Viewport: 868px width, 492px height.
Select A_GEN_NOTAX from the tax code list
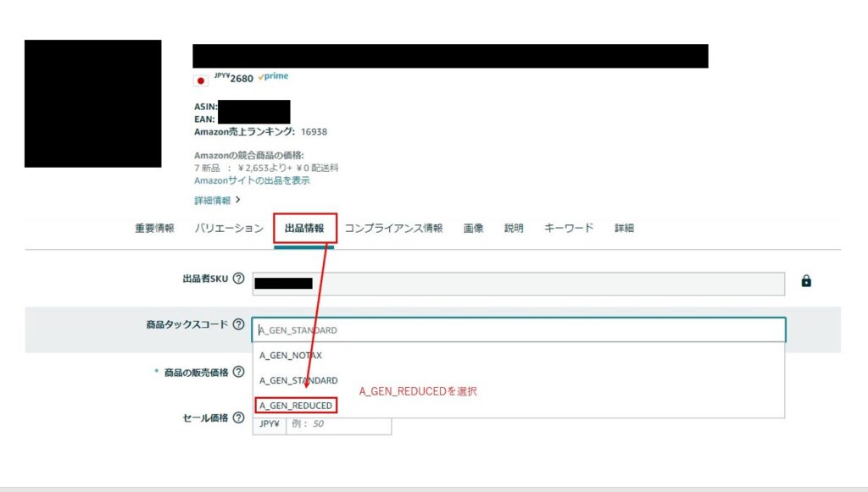click(x=291, y=356)
